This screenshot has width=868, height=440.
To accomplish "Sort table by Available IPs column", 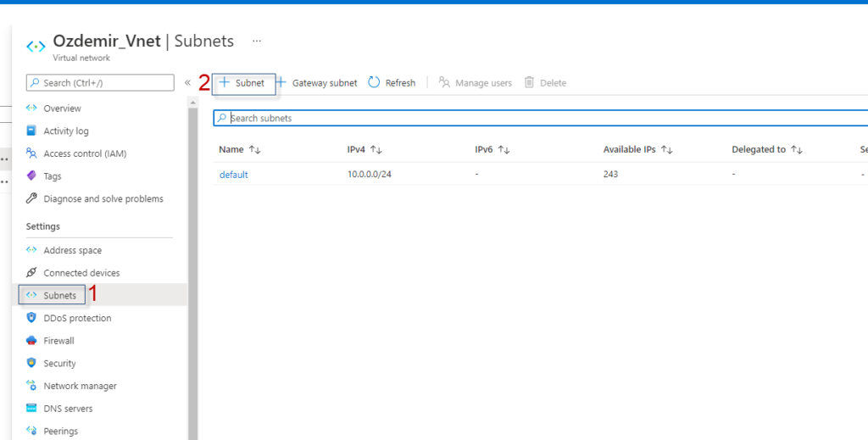I will coord(637,149).
